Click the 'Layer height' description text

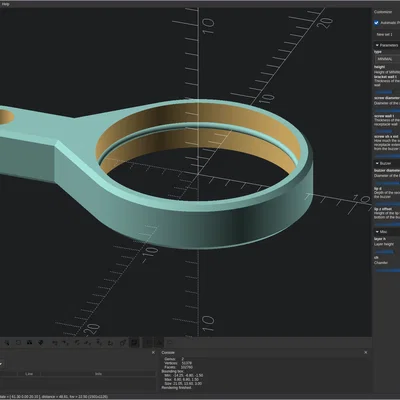[384, 244]
